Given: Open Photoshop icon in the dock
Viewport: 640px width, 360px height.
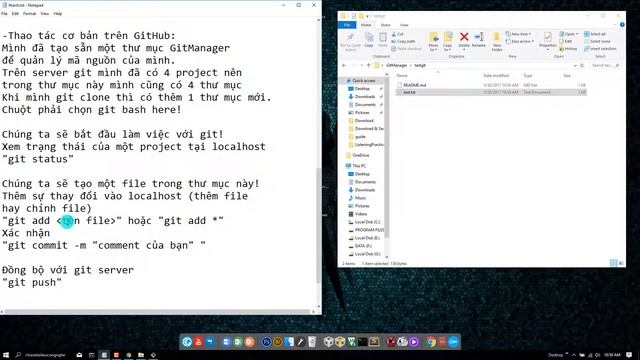Looking at the screenshot, I should [266, 342].
